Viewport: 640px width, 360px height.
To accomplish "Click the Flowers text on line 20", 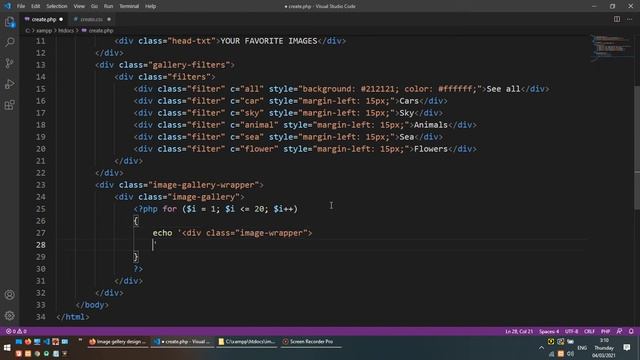I will [x=431, y=149].
